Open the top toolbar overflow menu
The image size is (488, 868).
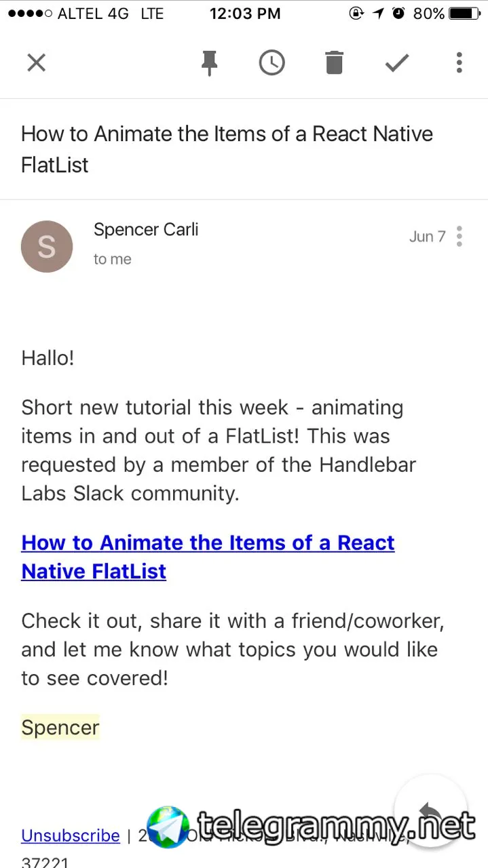pos(459,63)
